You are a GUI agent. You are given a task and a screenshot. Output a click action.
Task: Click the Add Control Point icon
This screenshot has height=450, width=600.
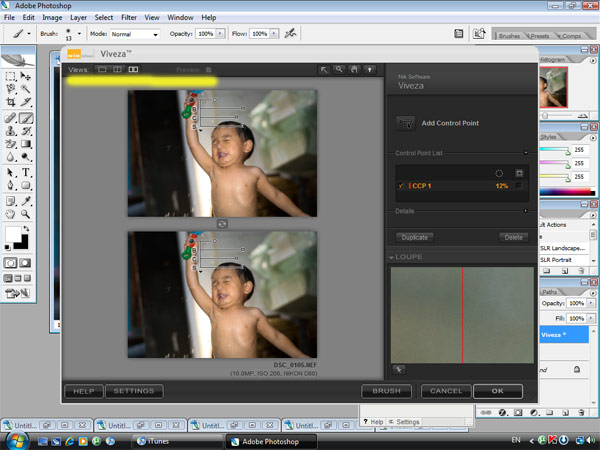pyautogui.click(x=405, y=123)
